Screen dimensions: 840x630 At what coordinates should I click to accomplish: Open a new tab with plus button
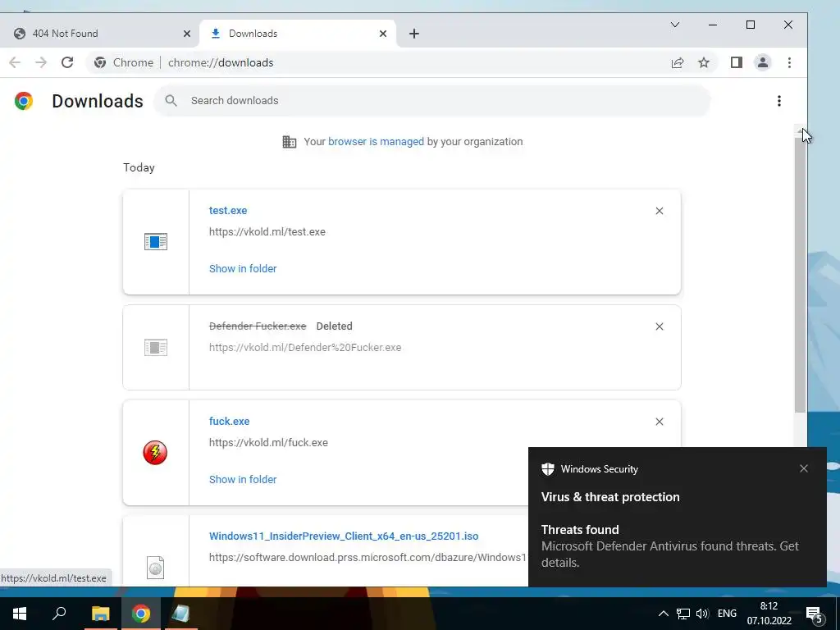413,34
